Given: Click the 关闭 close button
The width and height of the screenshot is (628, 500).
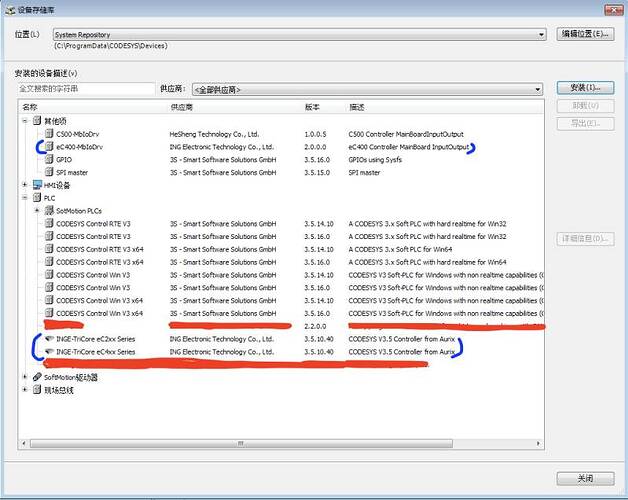Looking at the screenshot, I should [x=585, y=478].
